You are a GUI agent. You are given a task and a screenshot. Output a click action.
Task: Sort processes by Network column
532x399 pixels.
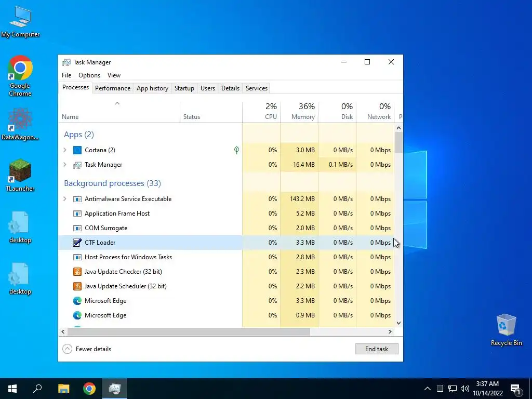(375, 112)
